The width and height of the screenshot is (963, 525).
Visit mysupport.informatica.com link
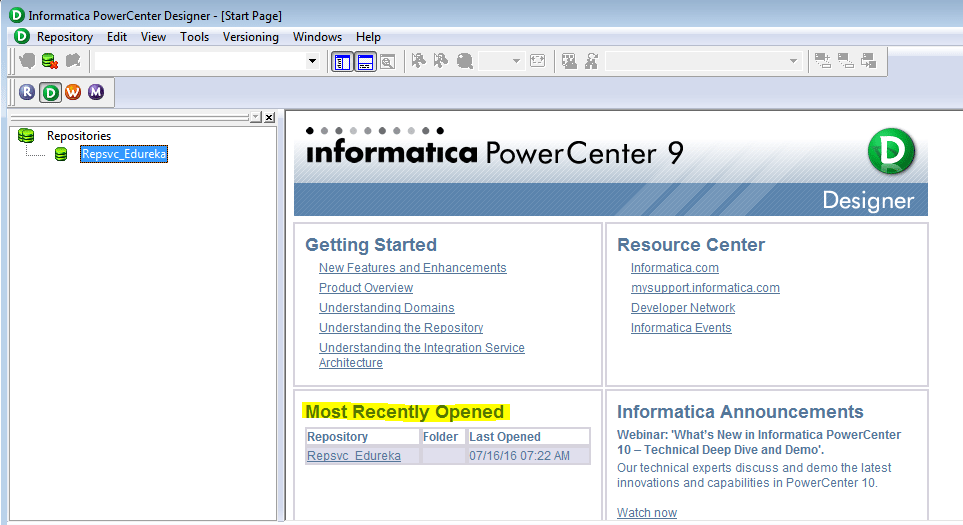click(705, 287)
